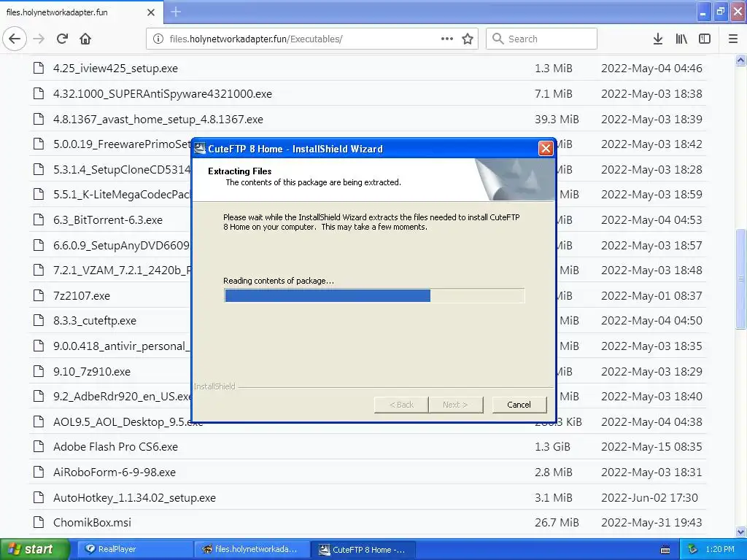The image size is (747, 560).
Task: Click the forward navigation arrow
Action: click(39, 39)
